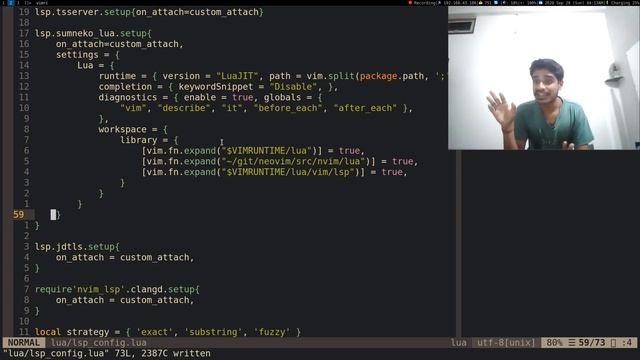Click "diagnostics" keyword
This screenshot has height=360, width=640.
tap(127, 98)
